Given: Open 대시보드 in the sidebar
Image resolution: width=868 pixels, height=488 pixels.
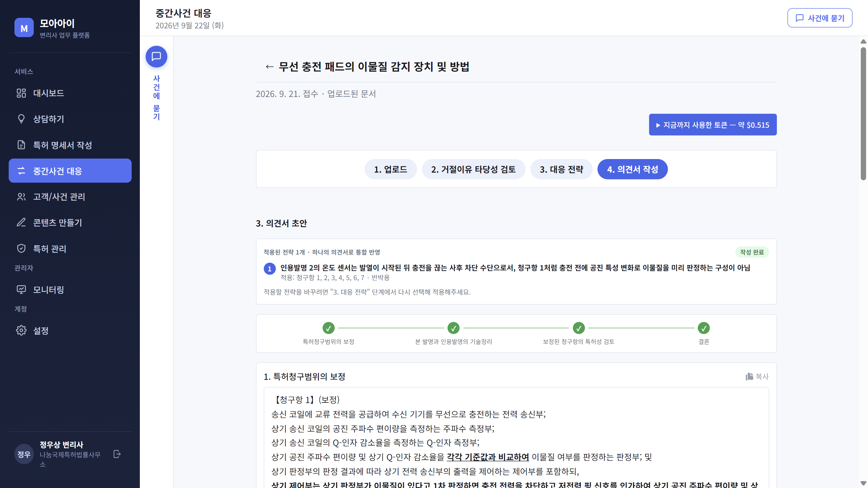Looking at the screenshot, I should (x=70, y=93).
